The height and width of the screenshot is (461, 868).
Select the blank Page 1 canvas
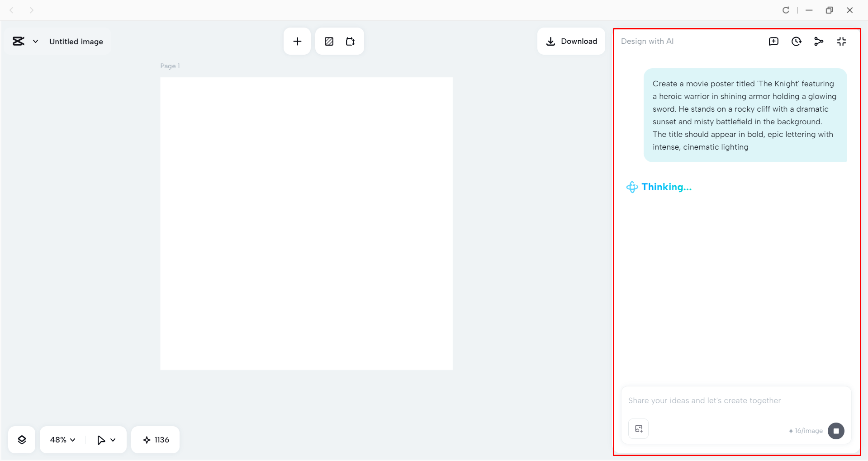click(306, 224)
